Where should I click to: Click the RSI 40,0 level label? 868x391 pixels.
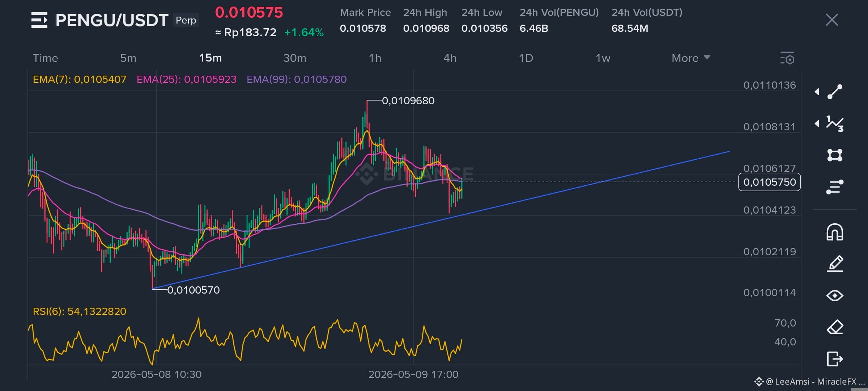pyautogui.click(x=785, y=342)
